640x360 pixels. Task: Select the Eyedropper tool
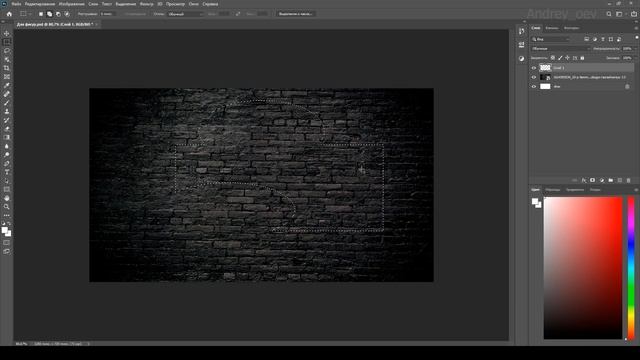click(x=7, y=85)
